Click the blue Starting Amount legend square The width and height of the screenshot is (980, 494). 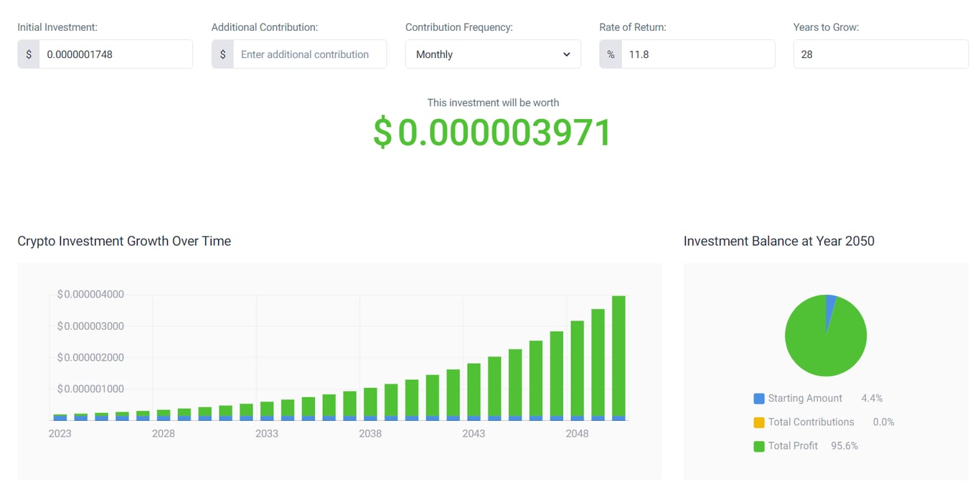coord(758,398)
